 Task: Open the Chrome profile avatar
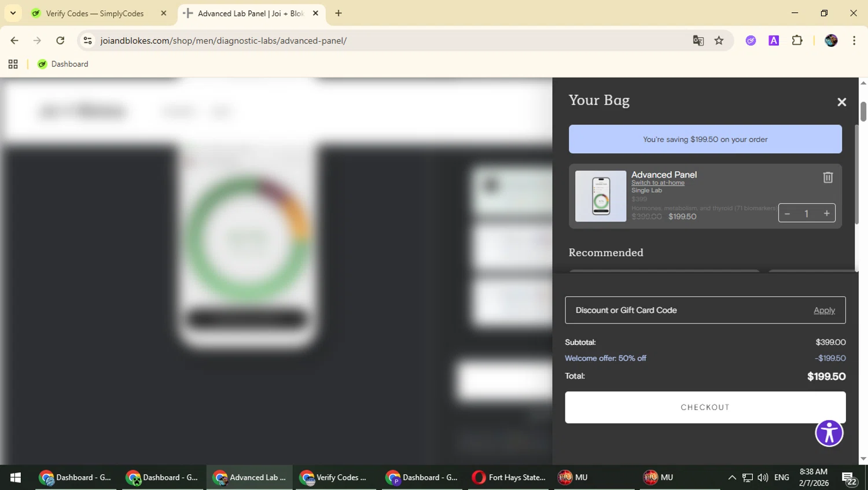pos(831,40)
